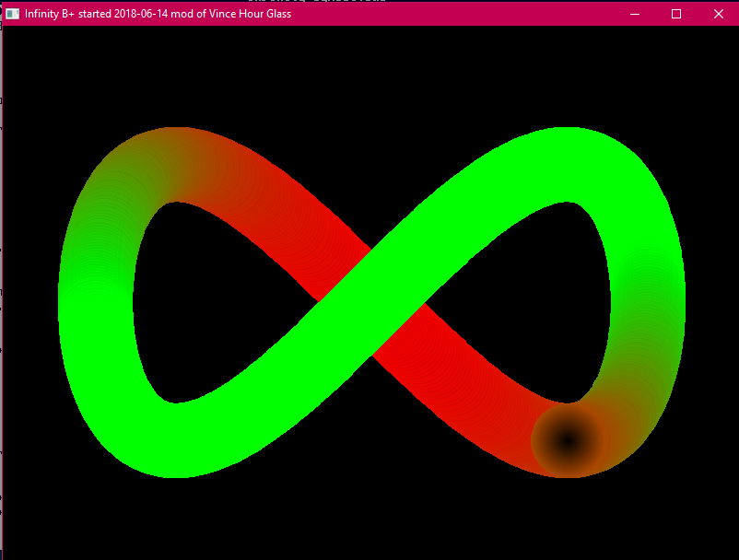Click the empty title bar area before minimize
The width and height of the screenshot is (739, 560).
pyautogui.click(x=461, y=14)
